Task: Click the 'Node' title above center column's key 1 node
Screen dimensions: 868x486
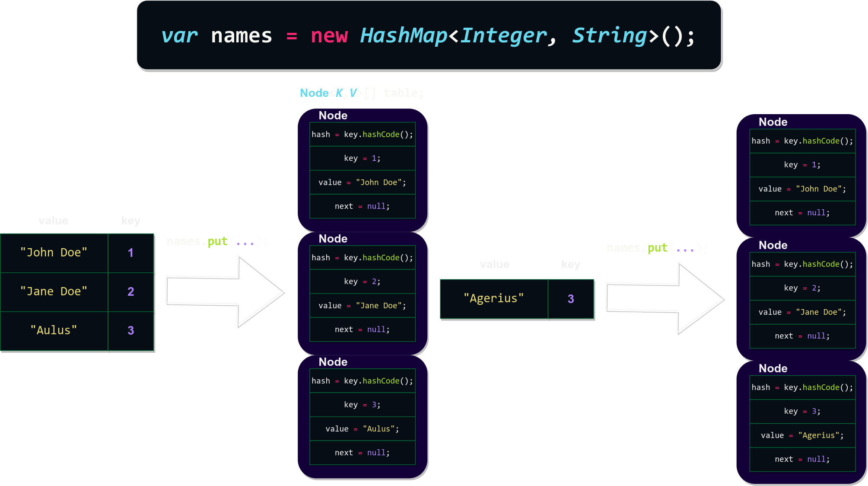Action: point(333,115)
